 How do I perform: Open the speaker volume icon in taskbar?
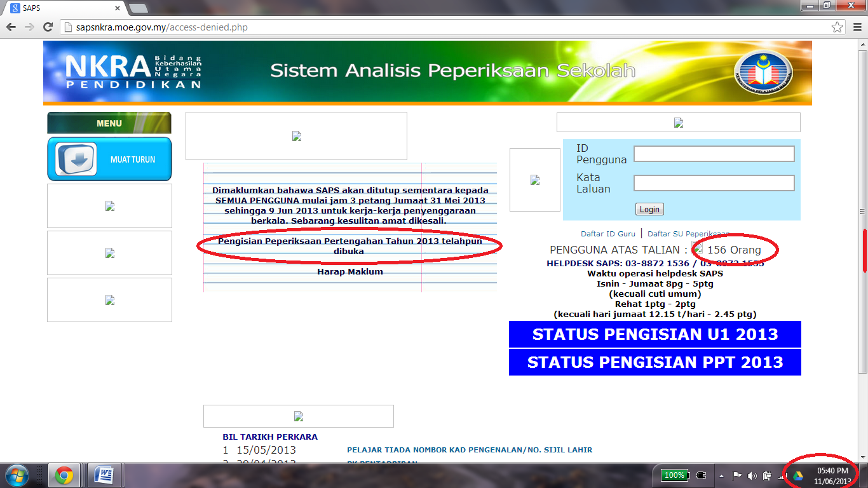pos(753,475)
